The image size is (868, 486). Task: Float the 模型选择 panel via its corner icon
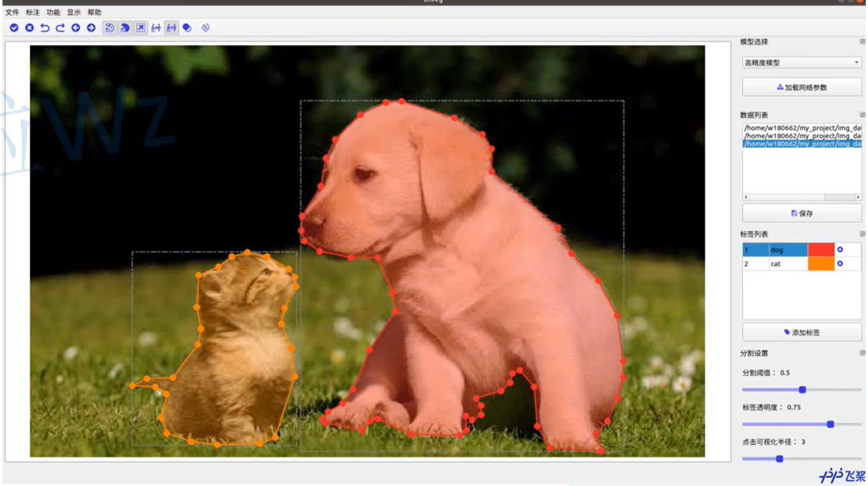point(862,42)
